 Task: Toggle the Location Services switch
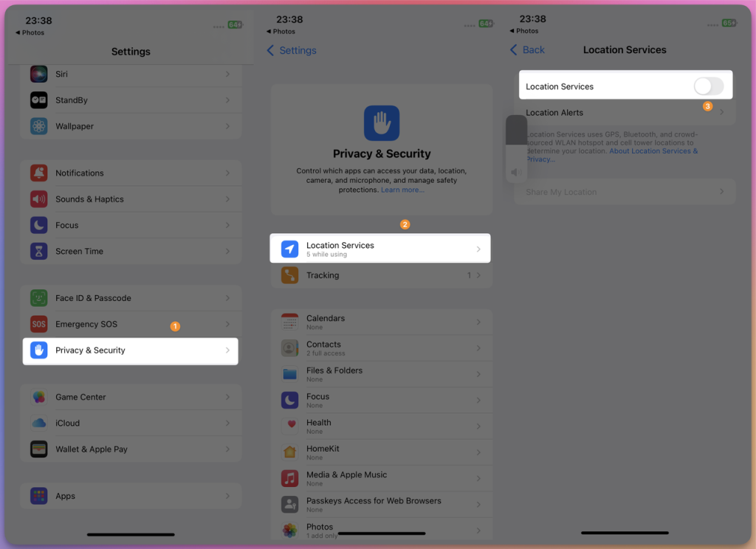click(708, 86)
